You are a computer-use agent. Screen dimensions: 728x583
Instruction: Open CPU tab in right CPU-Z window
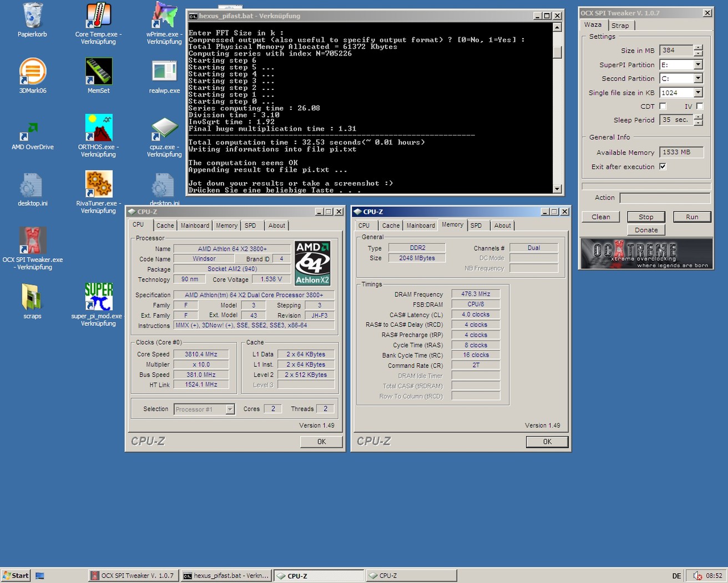pyautogui.click(x=364, y=225)
